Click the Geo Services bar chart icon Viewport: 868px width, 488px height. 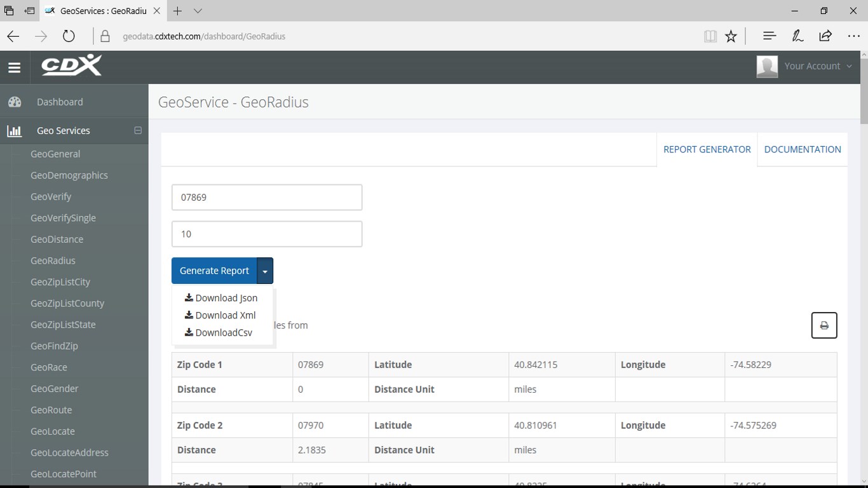[15, 131]
